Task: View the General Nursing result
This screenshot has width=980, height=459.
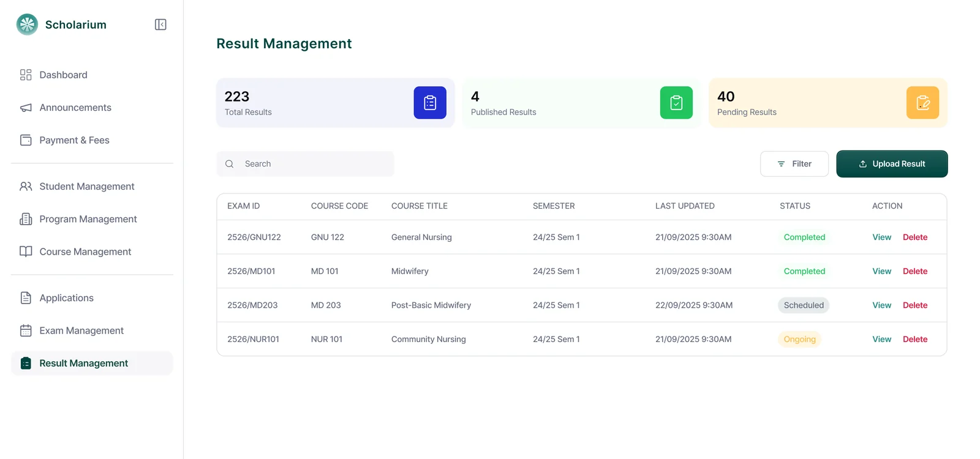Action: tap(881, 237)
